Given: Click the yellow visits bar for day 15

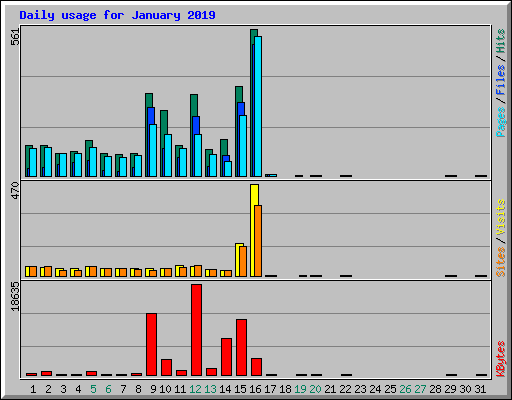Looking at the screenshot, I should pos(238,260).
